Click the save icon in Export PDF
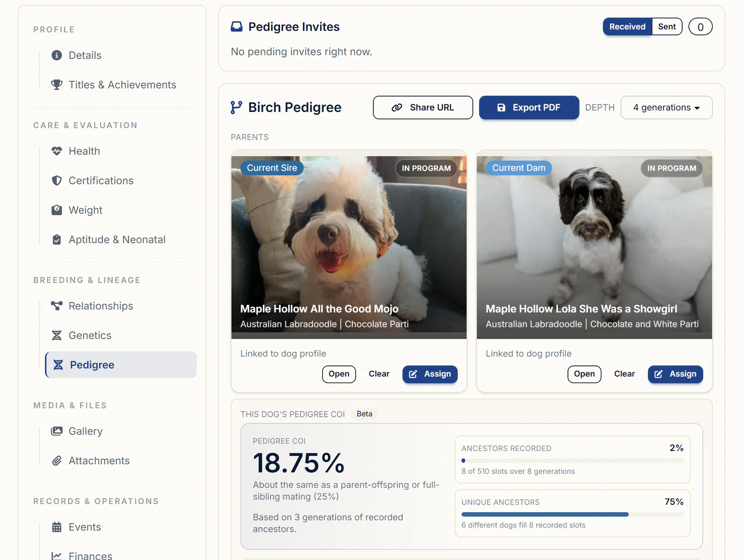The image size is (743, 560). tap(502, 108)
